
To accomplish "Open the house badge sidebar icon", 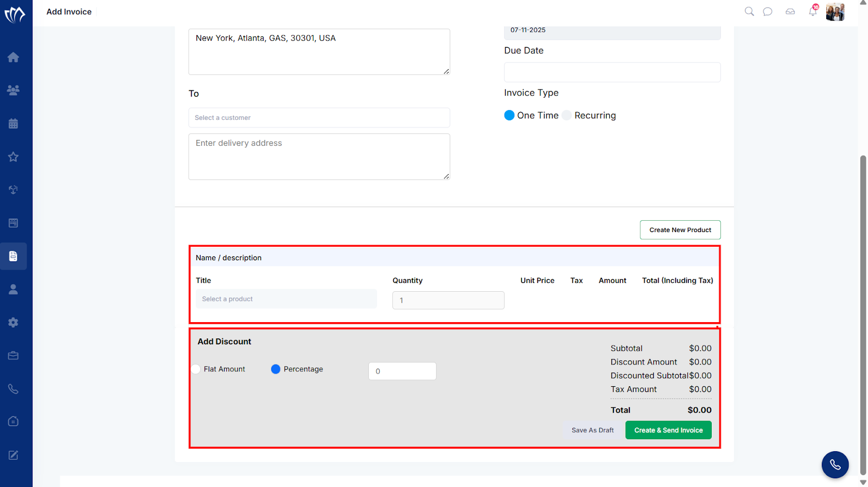I will 14,421.
